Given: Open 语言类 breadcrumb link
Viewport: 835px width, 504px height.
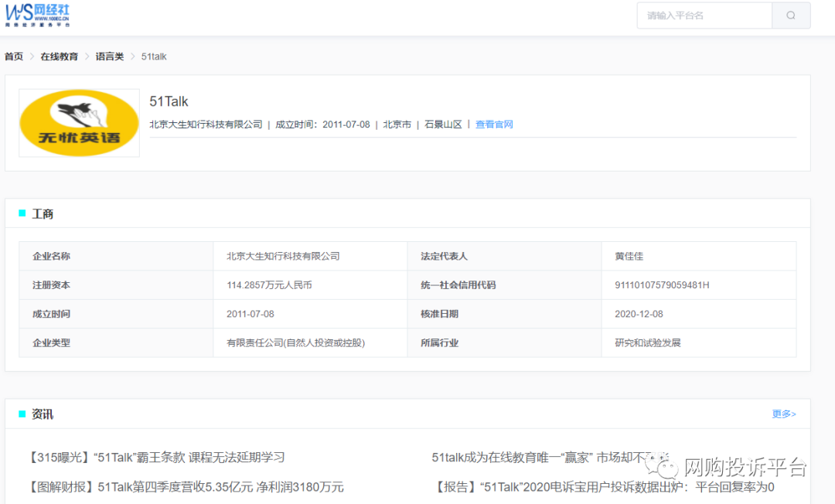Looking at the screenshot, I should coord(110,56).
